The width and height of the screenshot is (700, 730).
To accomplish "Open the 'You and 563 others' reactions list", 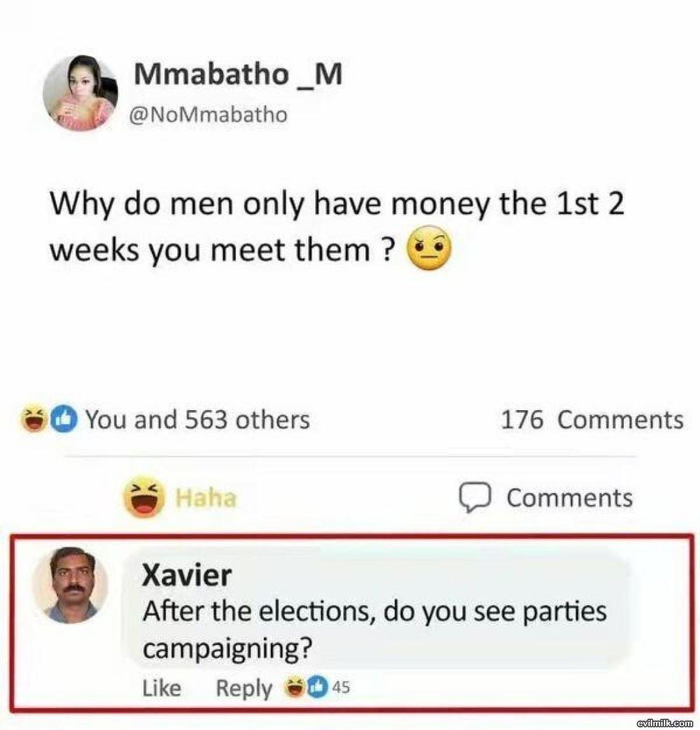I will [198, 419].
